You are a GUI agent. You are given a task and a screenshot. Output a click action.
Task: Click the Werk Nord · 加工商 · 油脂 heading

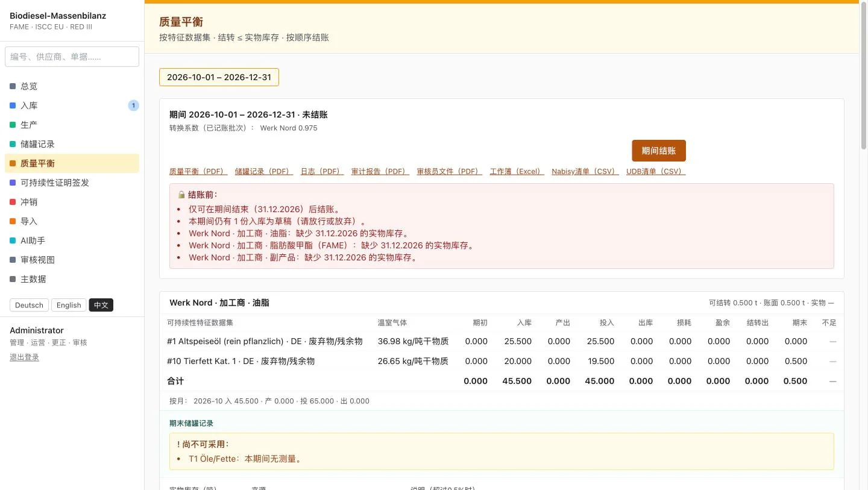[219, 303]
